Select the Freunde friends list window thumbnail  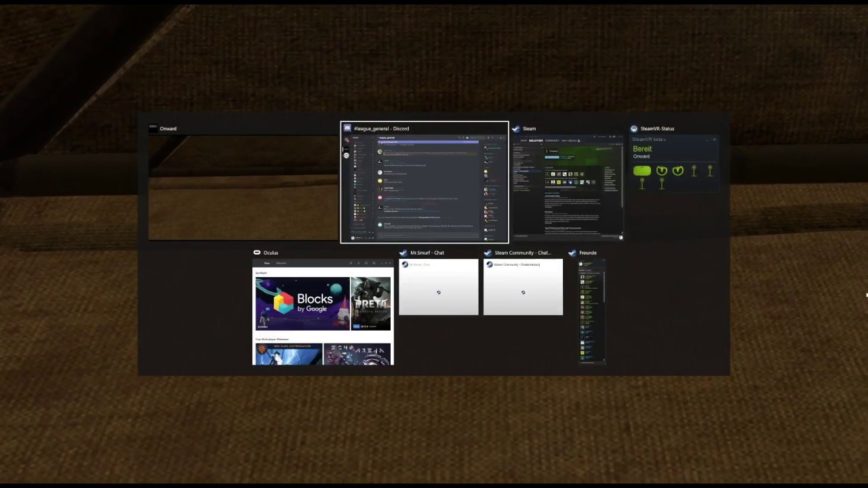(592, 312)
